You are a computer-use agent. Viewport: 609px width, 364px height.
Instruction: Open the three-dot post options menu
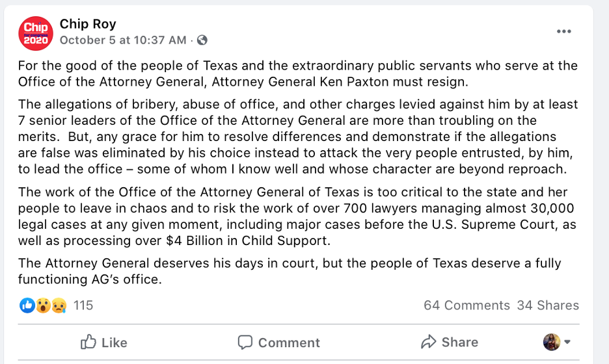coord(563,32)
